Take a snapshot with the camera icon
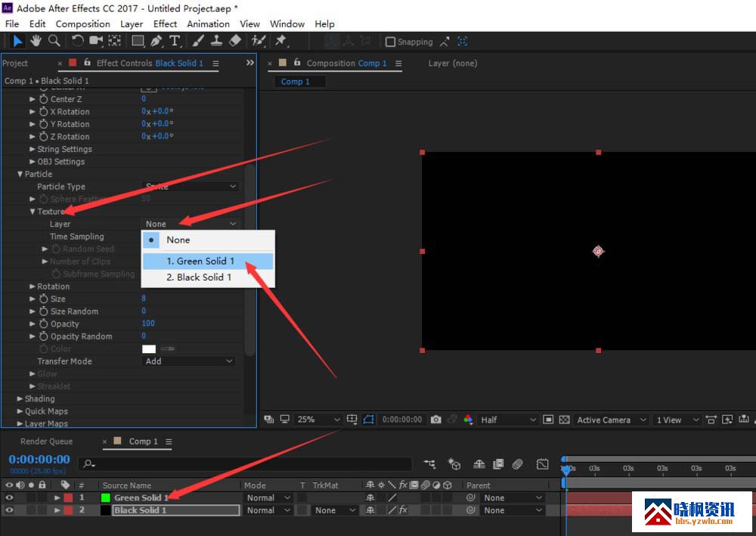This screenshot has width=756, height=536. point(436,420)
